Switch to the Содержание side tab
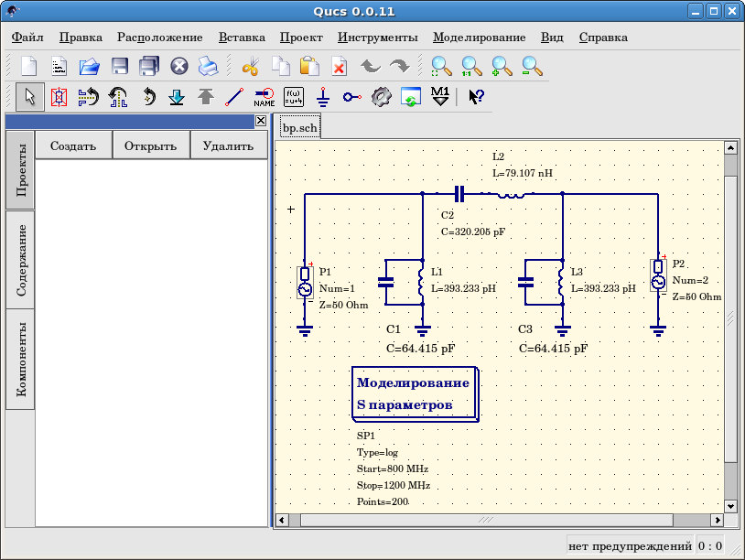Screen dimensions: 745x560 pyautogui.click(x=20, y=259)
